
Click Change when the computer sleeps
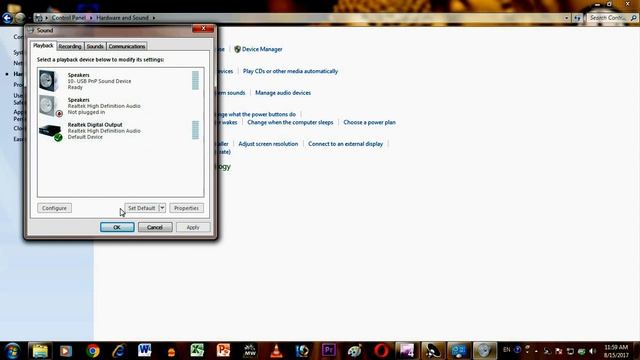tap(290, 122)
